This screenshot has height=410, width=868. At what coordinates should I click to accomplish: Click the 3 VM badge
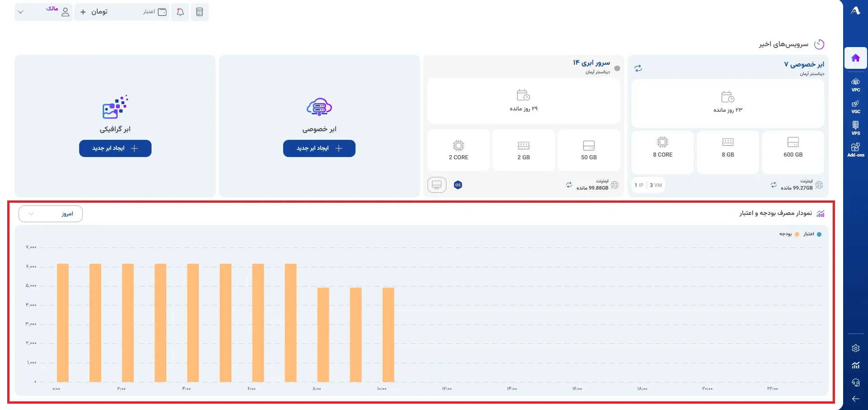click(655, 185)
